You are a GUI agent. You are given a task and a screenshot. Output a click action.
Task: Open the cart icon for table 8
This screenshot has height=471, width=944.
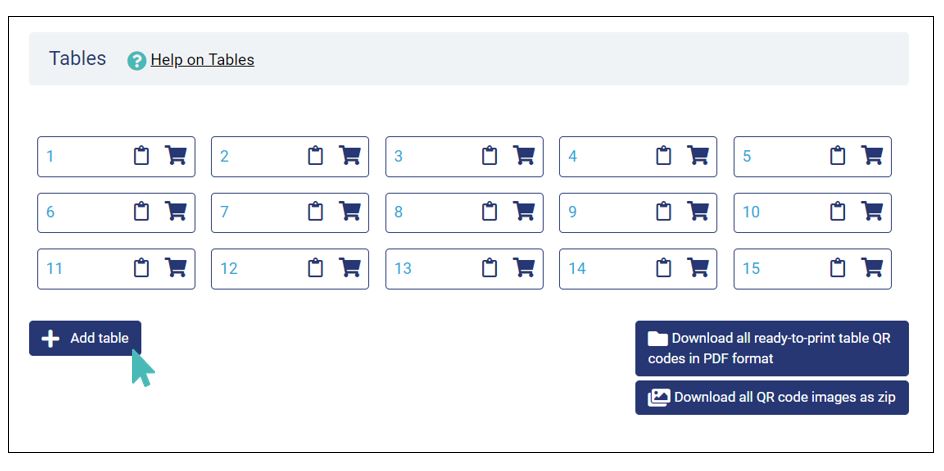524,211
